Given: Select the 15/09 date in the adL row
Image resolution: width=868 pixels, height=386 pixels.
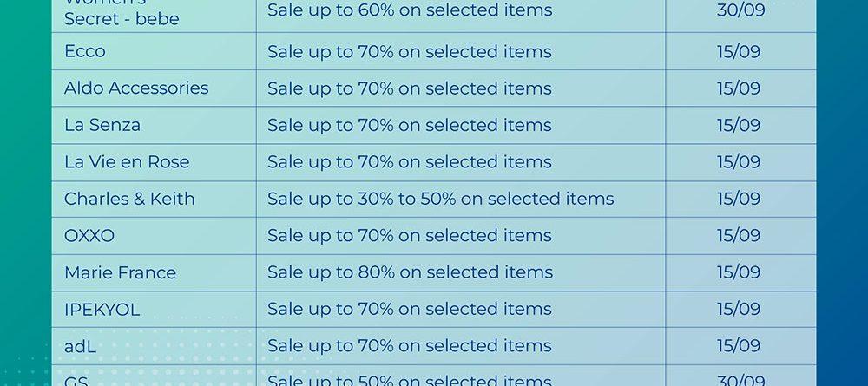Looking at the screenshot, I should 739,345.
